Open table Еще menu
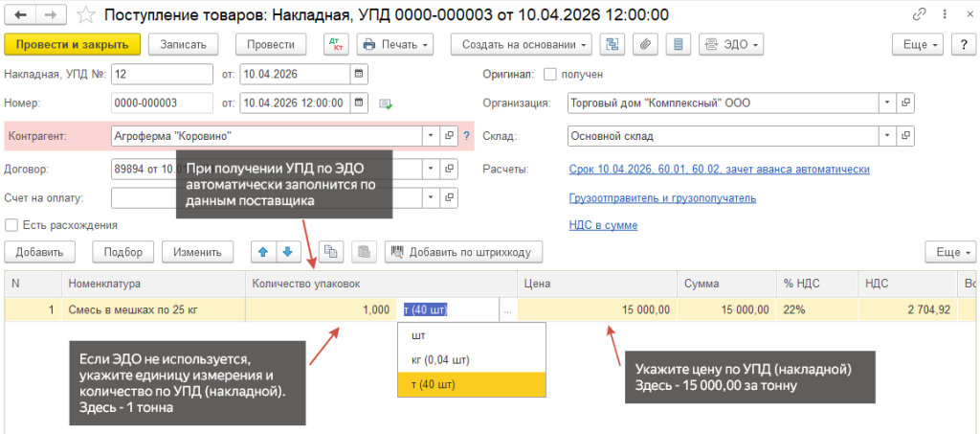This screenshot has width=980, height=434. click(x=950, y=252)
